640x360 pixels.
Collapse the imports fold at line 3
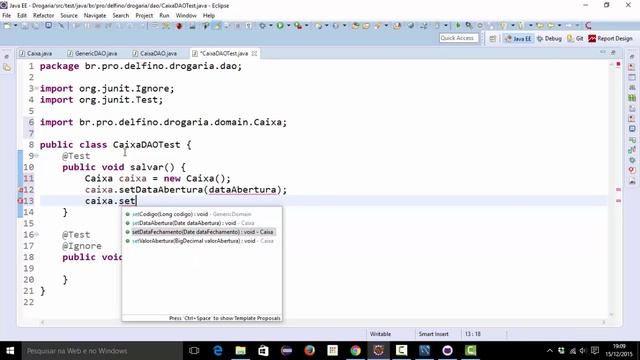pyautogui.click(x=36, y=88)
